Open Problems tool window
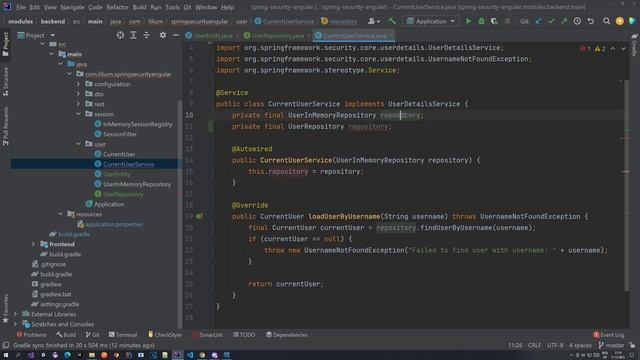This screenshot has height=360, width=640. click(x=31, y=335)
